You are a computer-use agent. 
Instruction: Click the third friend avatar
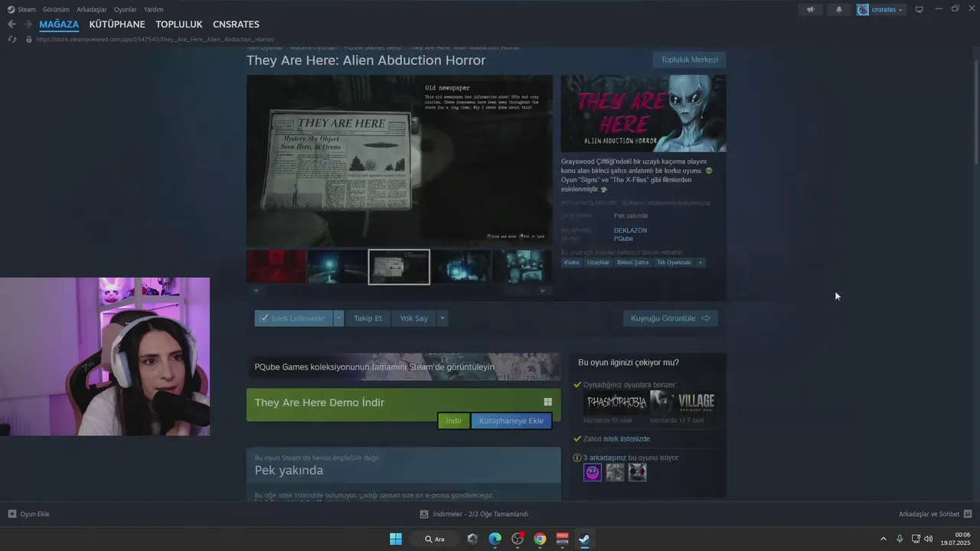click(637, 473)
